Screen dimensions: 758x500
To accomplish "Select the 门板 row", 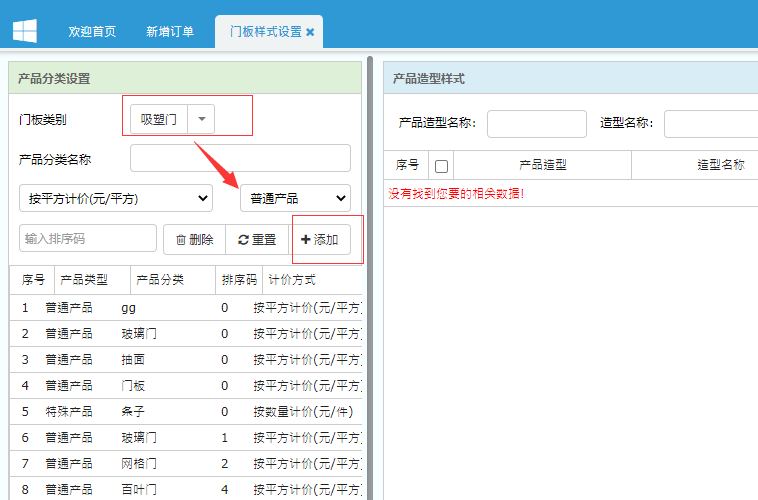I will pyautogui.click(x=186, y=386).
